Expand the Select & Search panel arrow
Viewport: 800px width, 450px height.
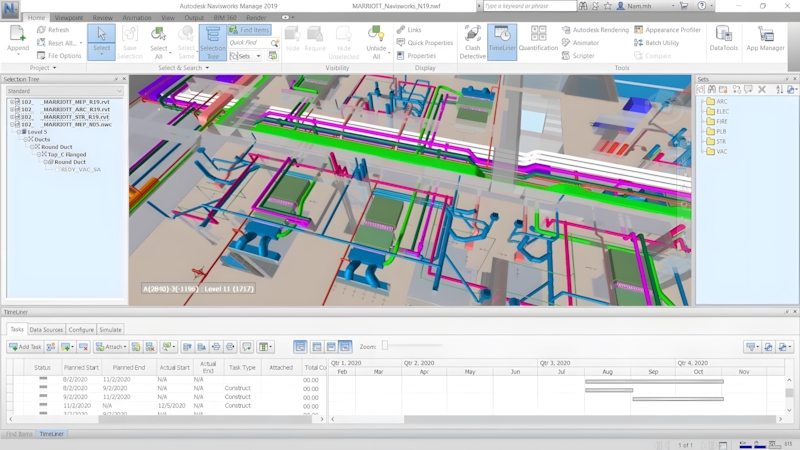(207, 68)
